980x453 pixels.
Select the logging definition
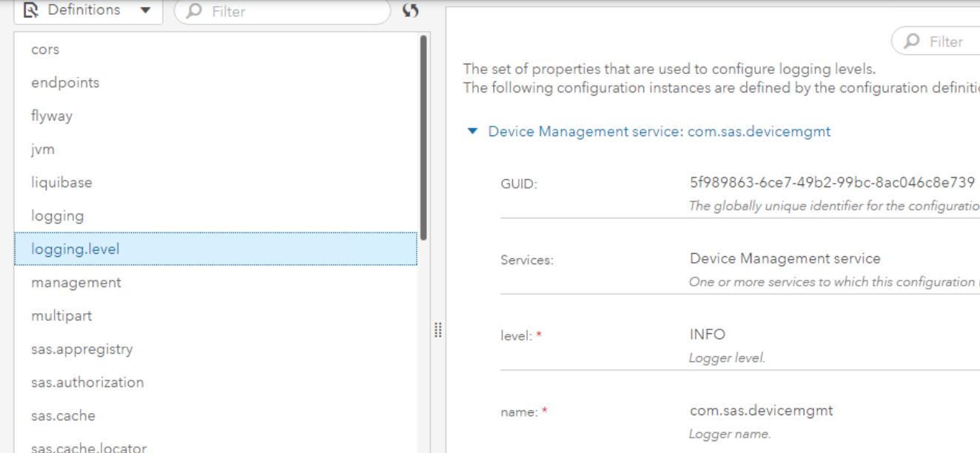point(215,216)
